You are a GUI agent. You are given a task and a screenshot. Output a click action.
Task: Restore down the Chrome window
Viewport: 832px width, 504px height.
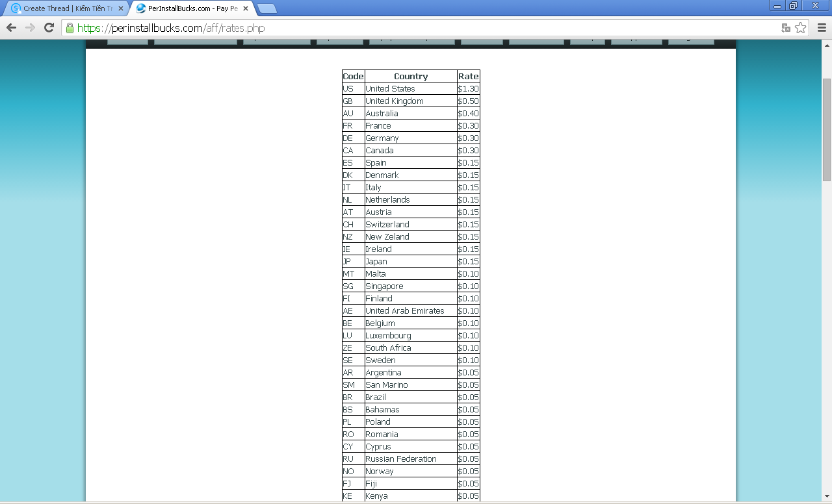click(793, 6)
